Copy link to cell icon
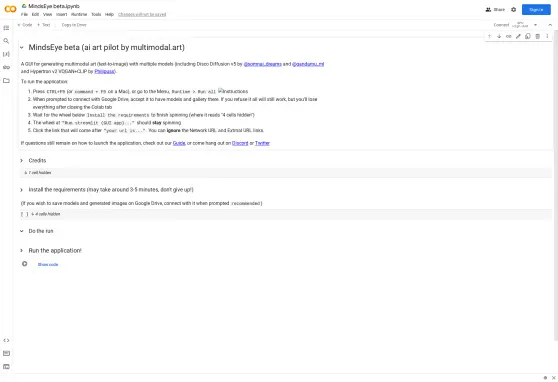Image resolution: width=558 pixels, height=382 pixels. click(509, 36)
